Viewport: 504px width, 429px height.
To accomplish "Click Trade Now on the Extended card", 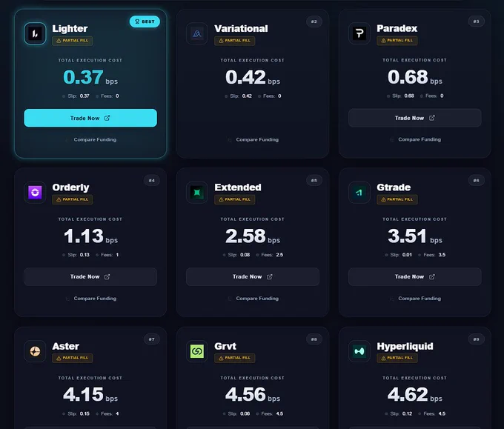I will [253, 276].
